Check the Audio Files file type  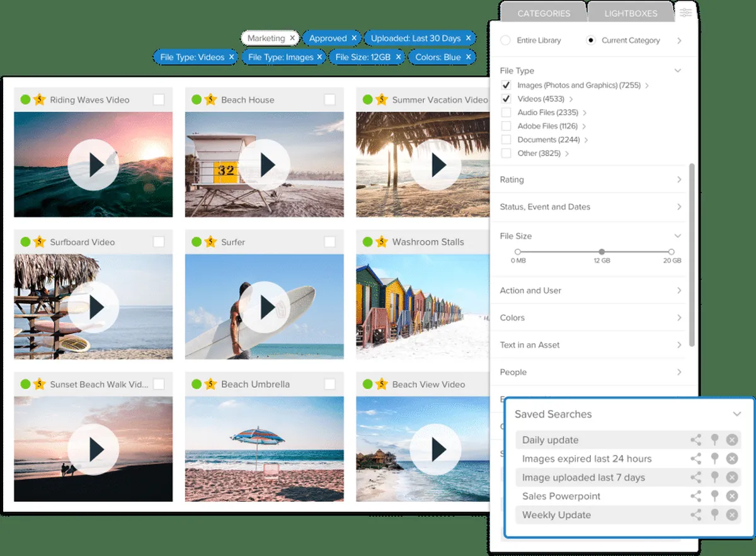coord(506,112)
